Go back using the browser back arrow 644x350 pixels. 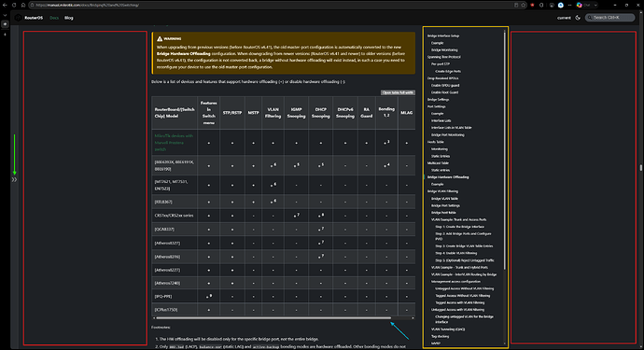click(x=5, y=5)
